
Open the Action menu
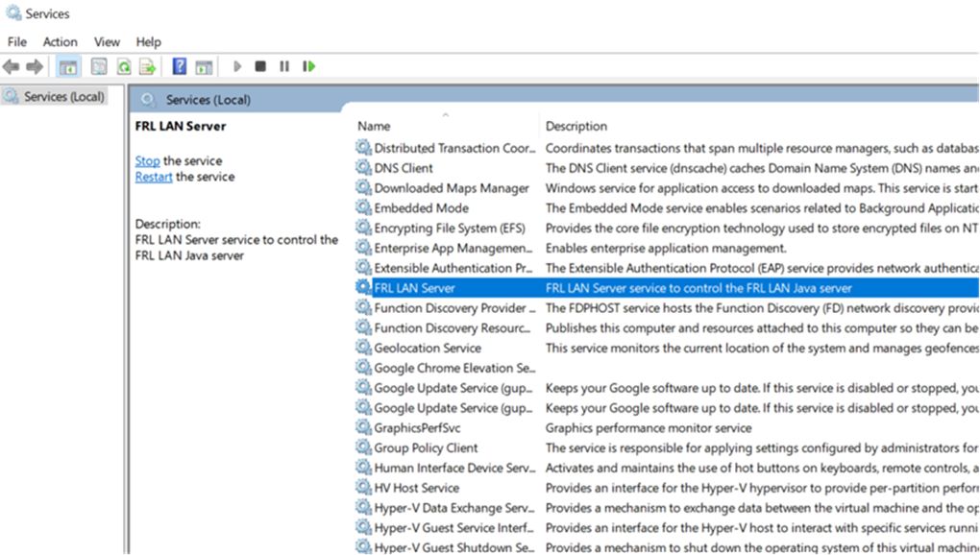(x=60, y=41)
